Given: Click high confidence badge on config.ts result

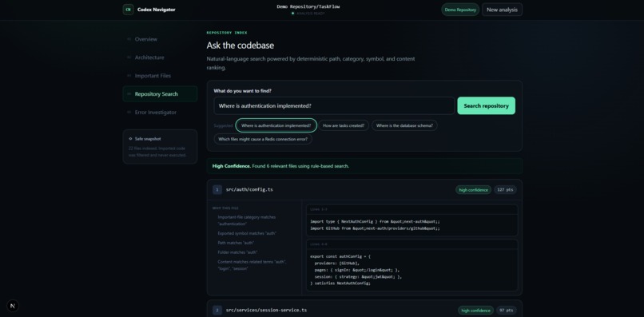Looking at the screenshot, I should 473,190.
